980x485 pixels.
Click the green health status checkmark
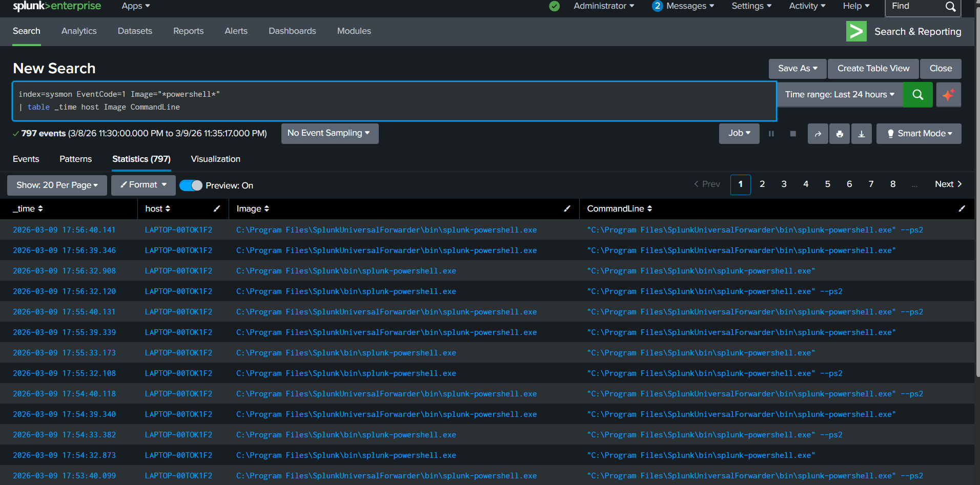click(554, 7)
